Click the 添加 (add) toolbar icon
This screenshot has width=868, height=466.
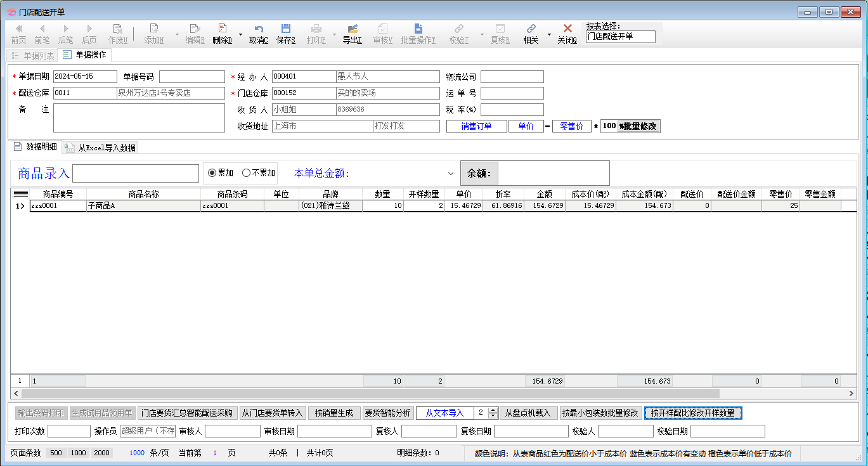(x=154, y=29)
